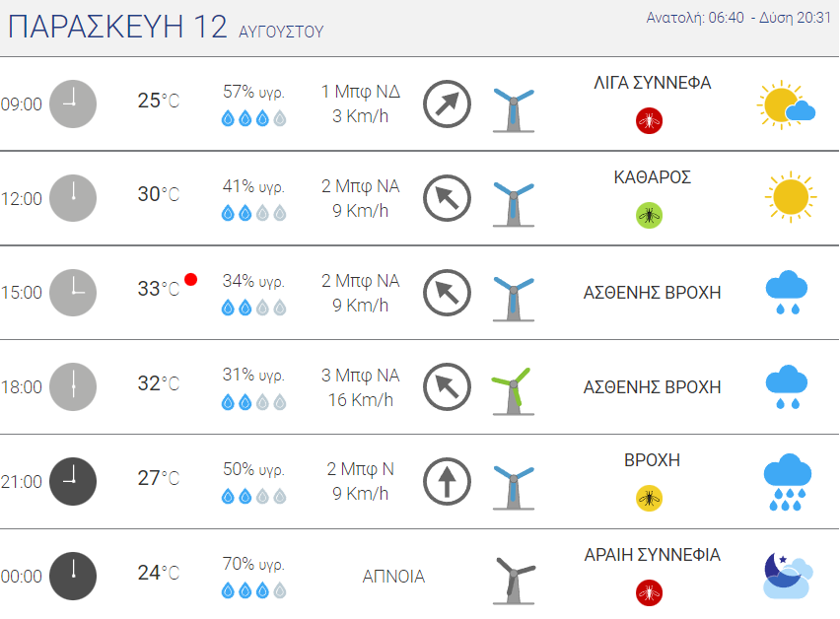Click the heavy rain cloud icon at 21:00
This screenshot has width=840, height=619.
click(x=787, y=482)
